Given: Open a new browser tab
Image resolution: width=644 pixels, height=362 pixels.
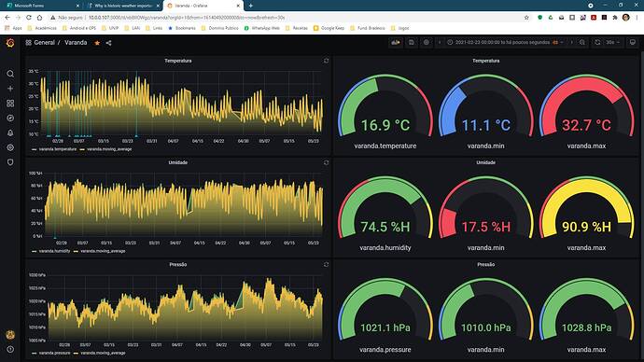Looking at the screenshot, I should tap(250, 6).
